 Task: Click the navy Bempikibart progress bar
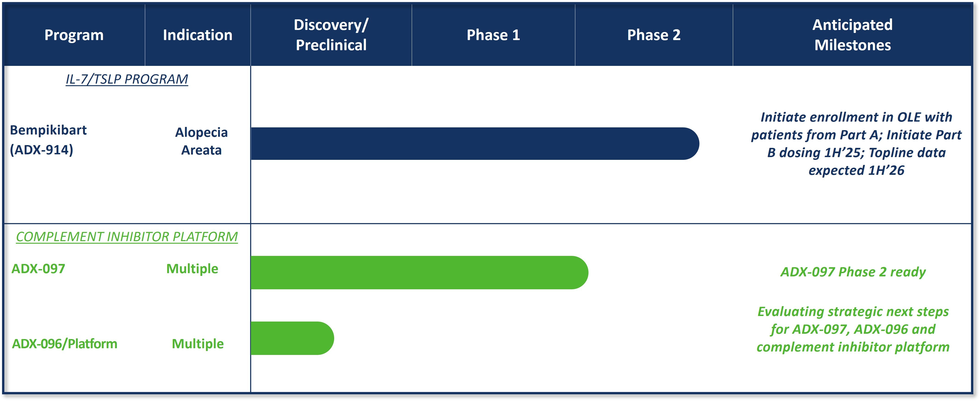click(472, 143)
